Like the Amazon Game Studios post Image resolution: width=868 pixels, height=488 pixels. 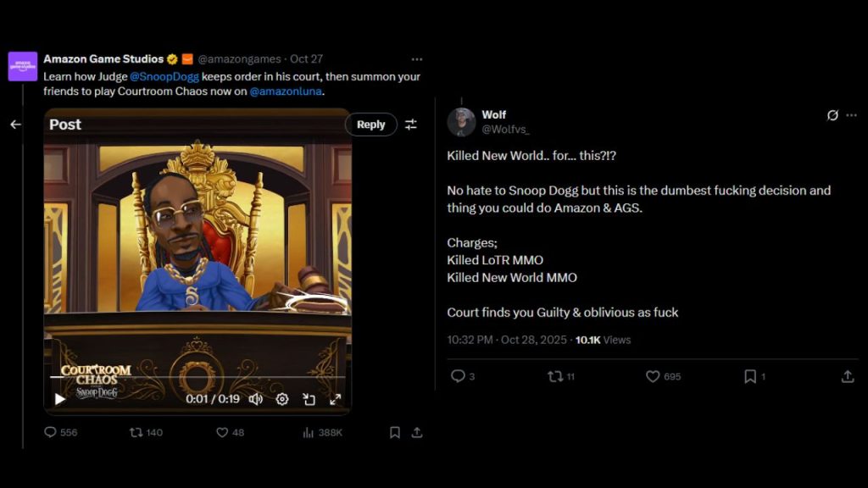[221, 432]
